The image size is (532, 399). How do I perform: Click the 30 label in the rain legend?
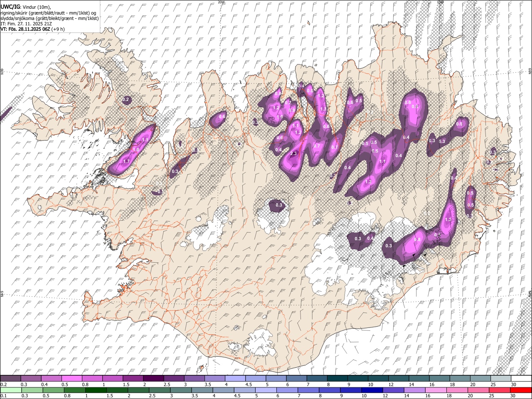(513, 396)
